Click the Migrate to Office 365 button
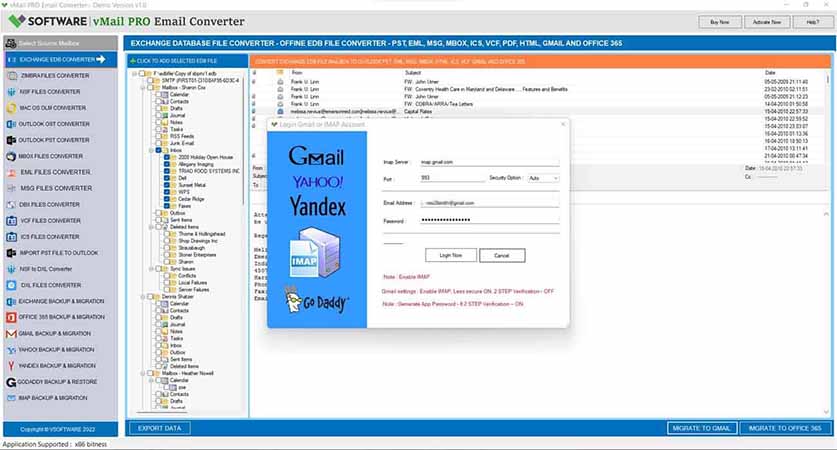 [785, 428]
